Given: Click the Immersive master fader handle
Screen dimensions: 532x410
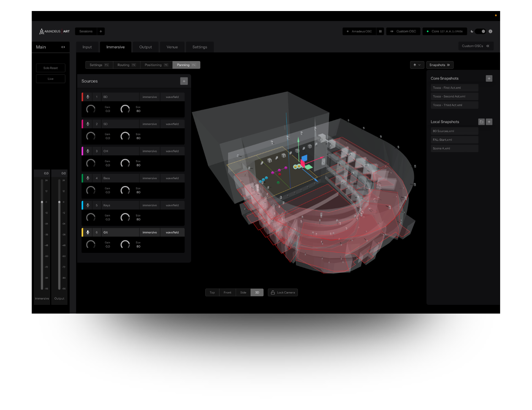Looking at the screenshot, I should click(42, 202).
